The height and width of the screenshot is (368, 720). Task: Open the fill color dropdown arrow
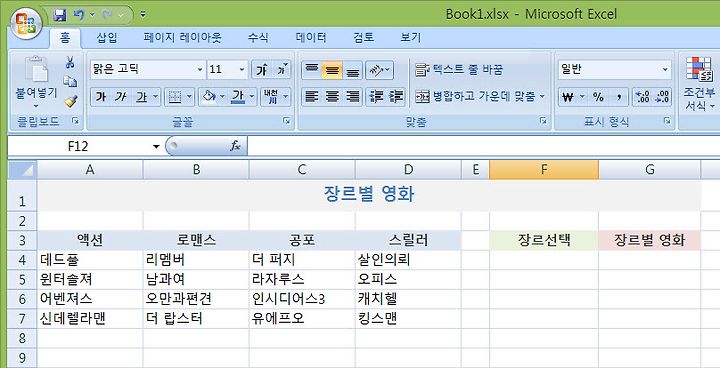[x=223, y=97]
